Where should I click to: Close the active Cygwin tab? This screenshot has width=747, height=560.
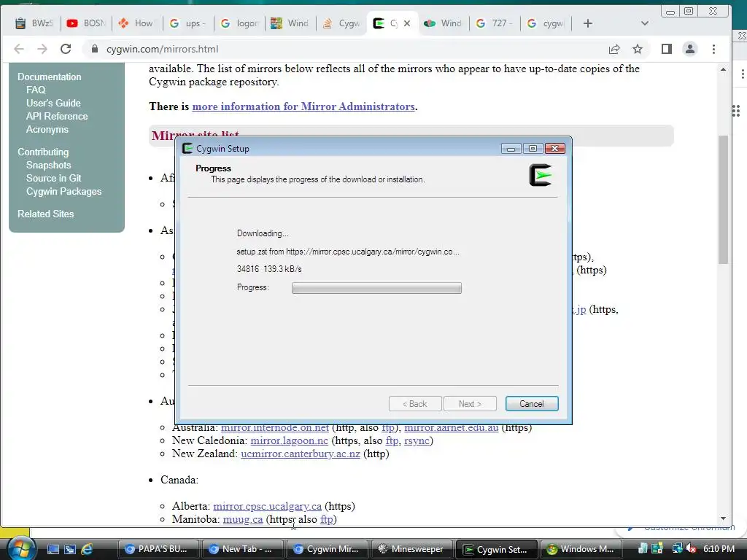pyautogui.click(x=407, y=23)
